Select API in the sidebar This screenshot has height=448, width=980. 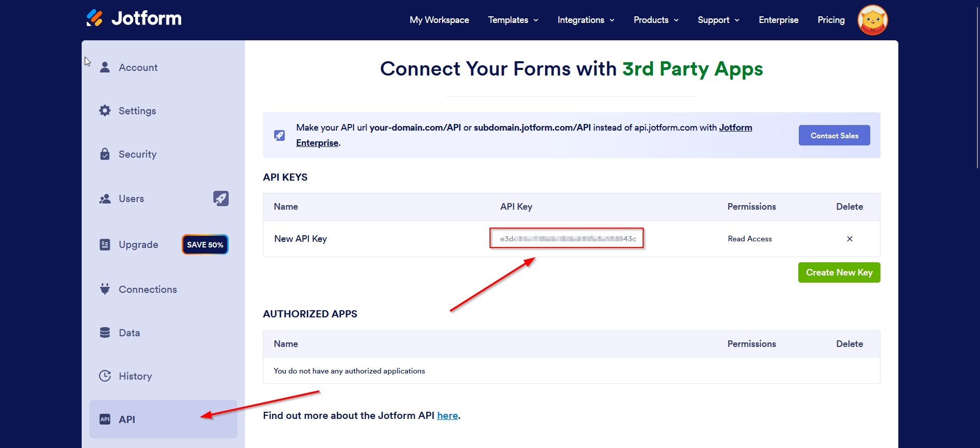163,419
